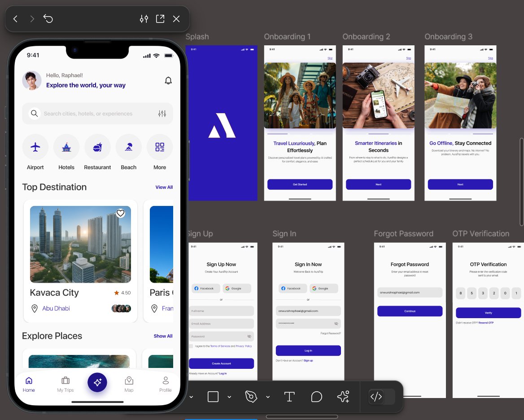The width and height of the screenshot is (524, 420).
Task: Click Show All for Explore Places
Action: [x=163, y=336]
